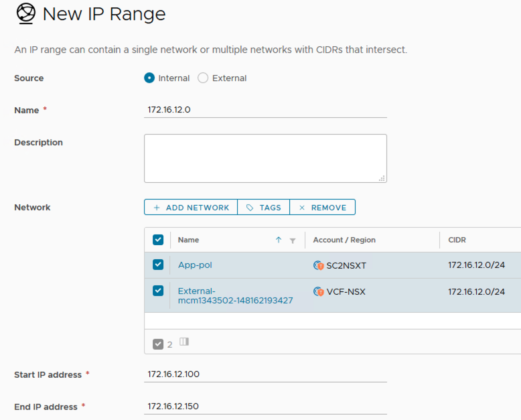Click the Start IP address field
Viewport: 521px width, 420px height.
tap(265, 374)
